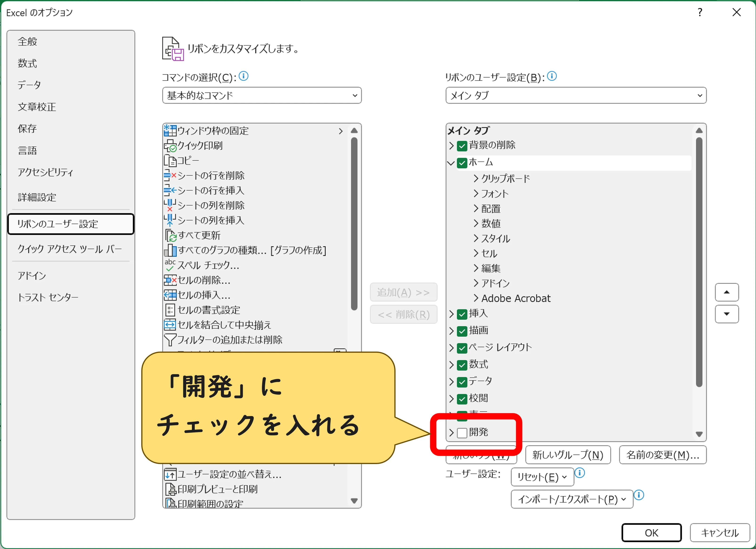Open the インポート/エクスポート(P) dropdown
Image resolution: width=756 pixels, height=549 pixels.
point(572,499)
